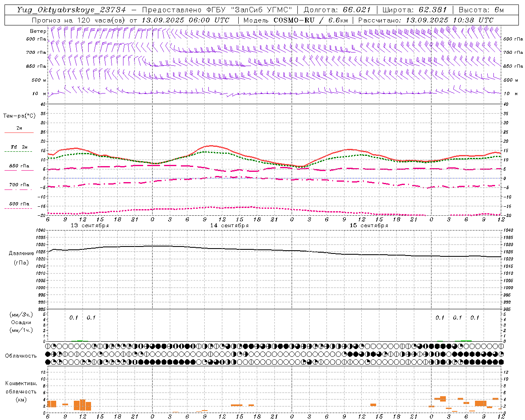Screen dimensions: 525x420
Task: Click the Модель COSMO-RU / 6.6км text
Action: pos(296,20)
